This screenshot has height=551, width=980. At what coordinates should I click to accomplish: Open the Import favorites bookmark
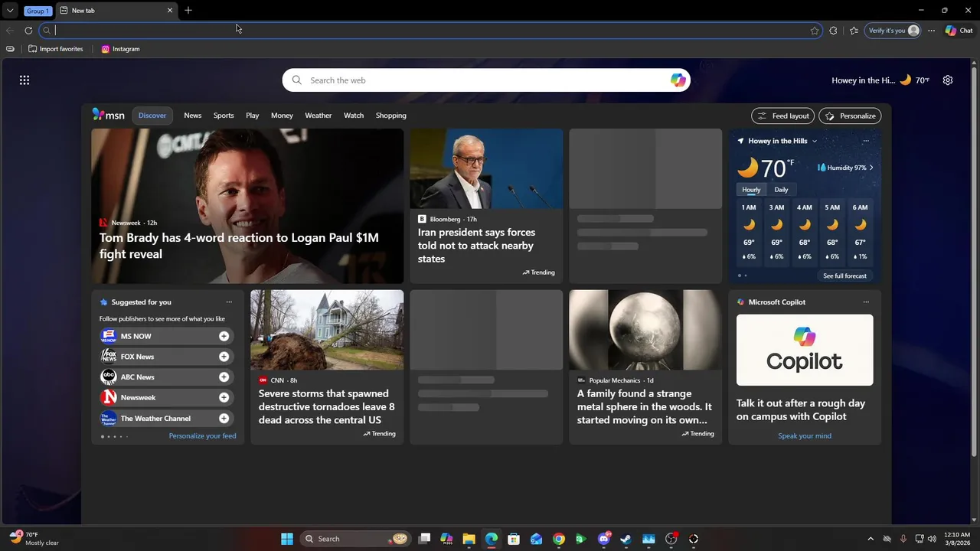[55, 49]
